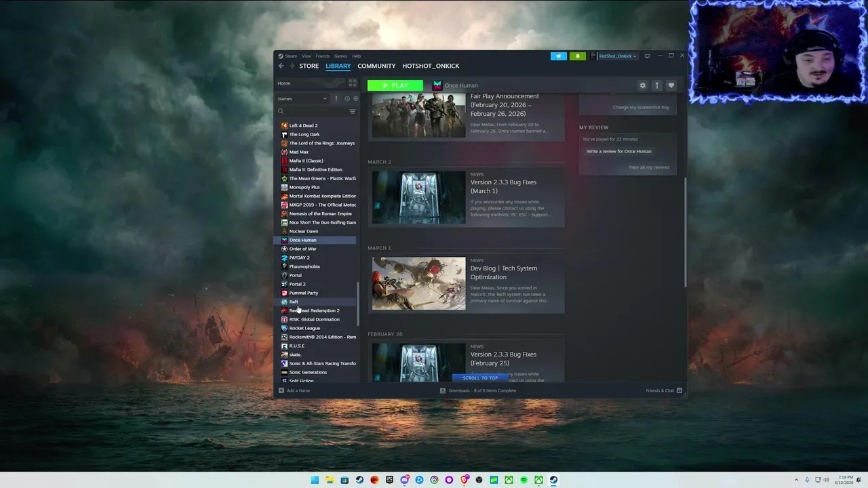Click the Once Human game info arrow icon
Screen dimensions: 868x488
pyautogui.click(x=656, y=85)
